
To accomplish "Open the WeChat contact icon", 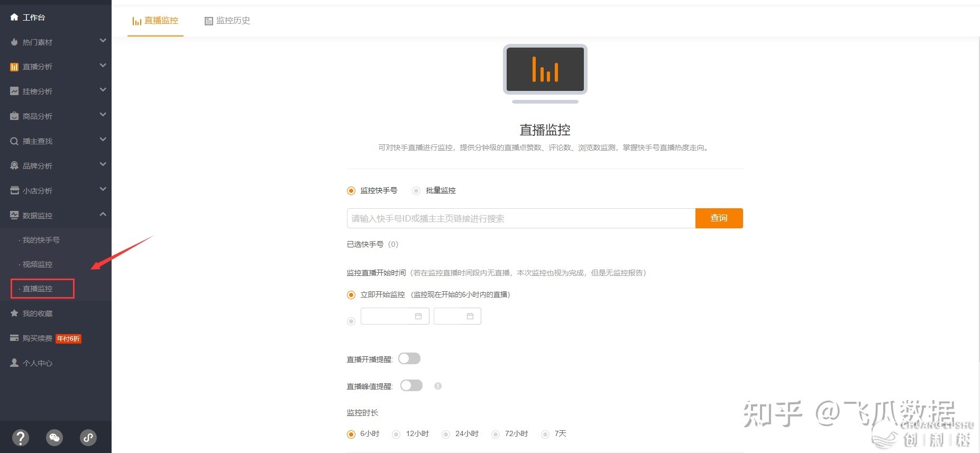I will 54,437.
